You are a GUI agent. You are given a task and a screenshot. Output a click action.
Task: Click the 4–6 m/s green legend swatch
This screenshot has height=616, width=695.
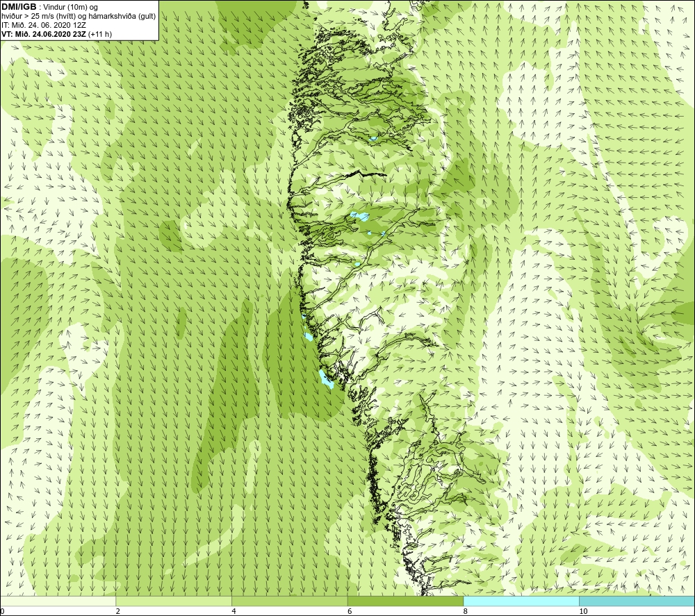pos(289,601)
